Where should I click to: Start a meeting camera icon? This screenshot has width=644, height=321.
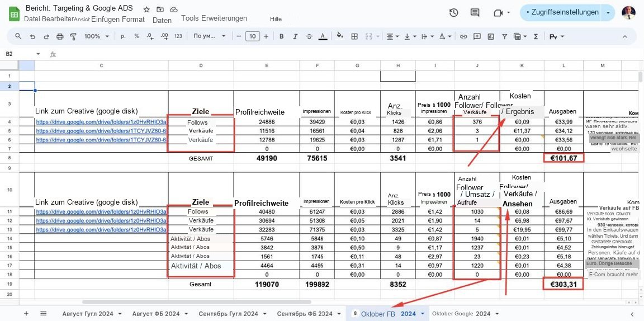tap(498, 13)
